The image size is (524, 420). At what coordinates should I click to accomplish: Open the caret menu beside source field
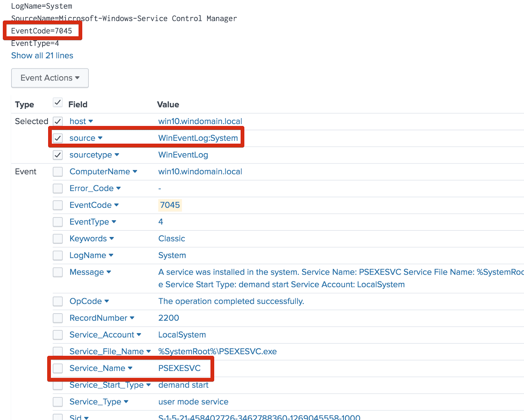[100, 138]
